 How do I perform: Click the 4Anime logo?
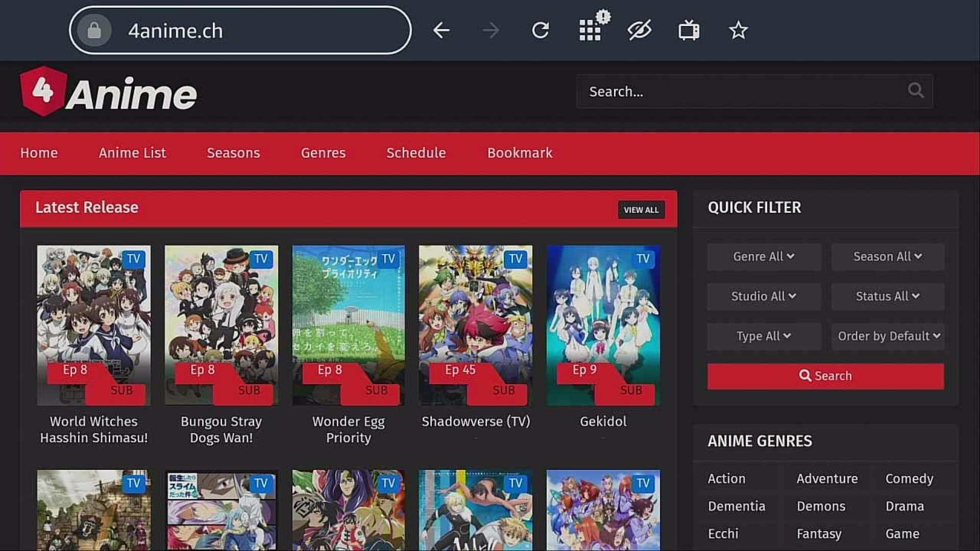pos(108,92)
